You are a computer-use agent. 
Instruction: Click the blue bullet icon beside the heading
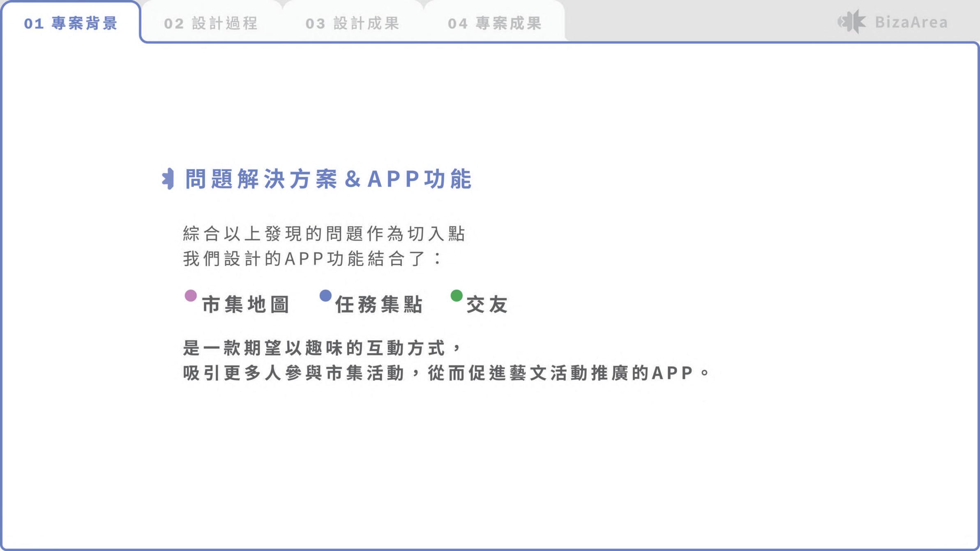tap(168, 179)
